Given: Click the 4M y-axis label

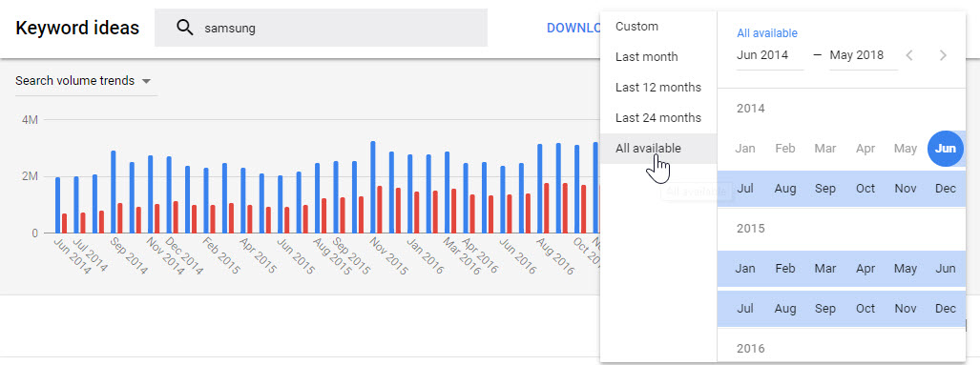Looking at the screenshot, I should pos(30,120).
